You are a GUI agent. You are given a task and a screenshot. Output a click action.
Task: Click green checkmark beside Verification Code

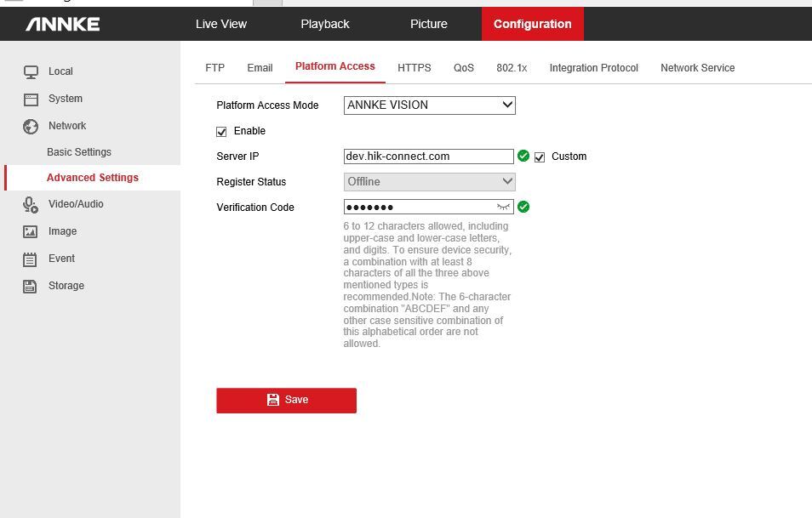523,207
